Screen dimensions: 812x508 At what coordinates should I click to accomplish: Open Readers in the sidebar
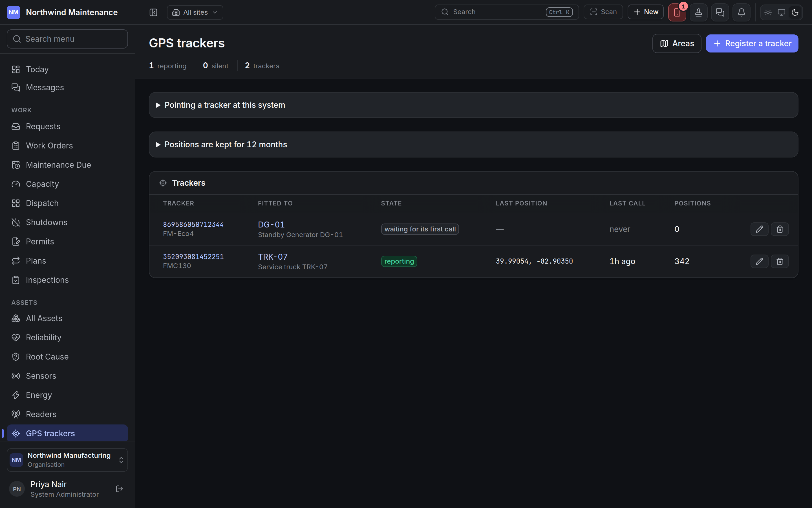tap(67, 414)
